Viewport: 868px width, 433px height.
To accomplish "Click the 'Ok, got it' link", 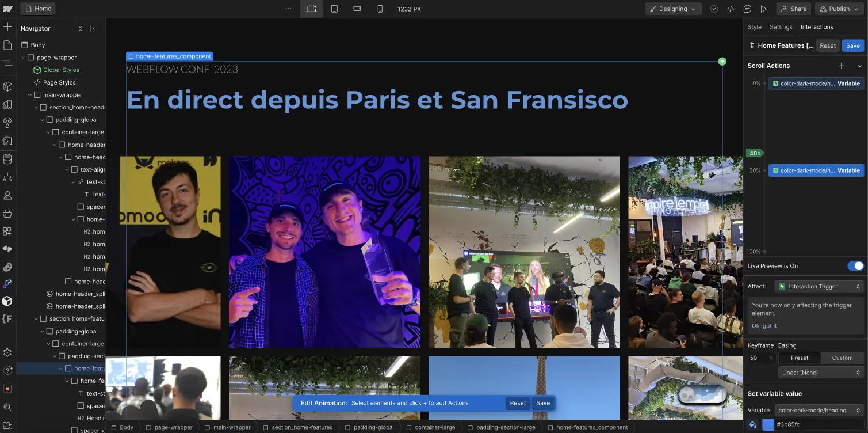I will coord(764,326).
